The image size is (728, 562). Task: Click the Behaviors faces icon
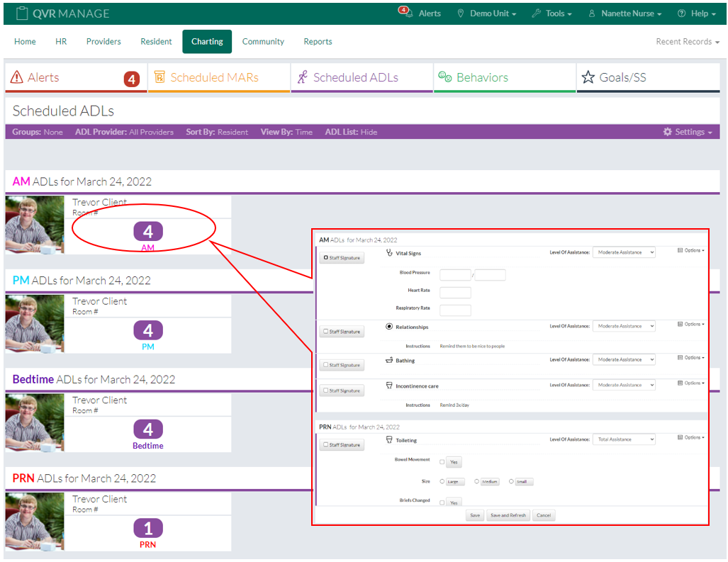point(444,77)
